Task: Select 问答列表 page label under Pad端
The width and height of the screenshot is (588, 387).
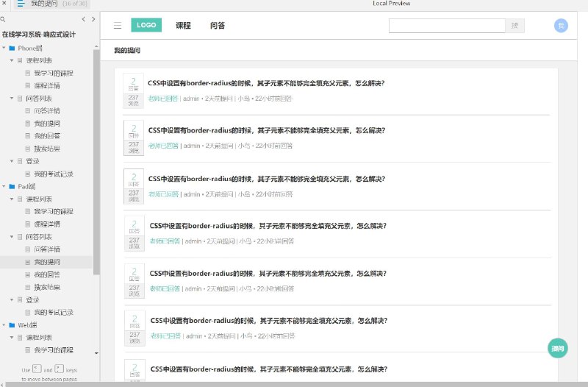Action: pos(39,237)
